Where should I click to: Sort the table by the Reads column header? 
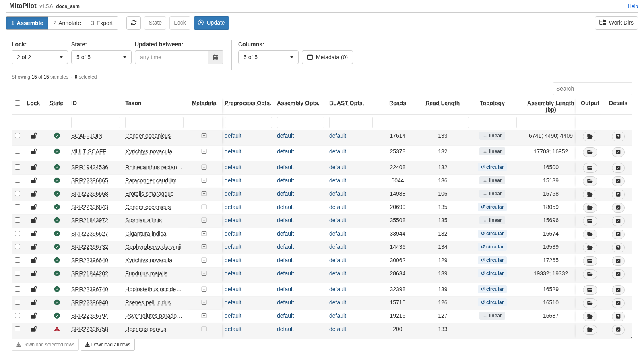click(398, 103)
